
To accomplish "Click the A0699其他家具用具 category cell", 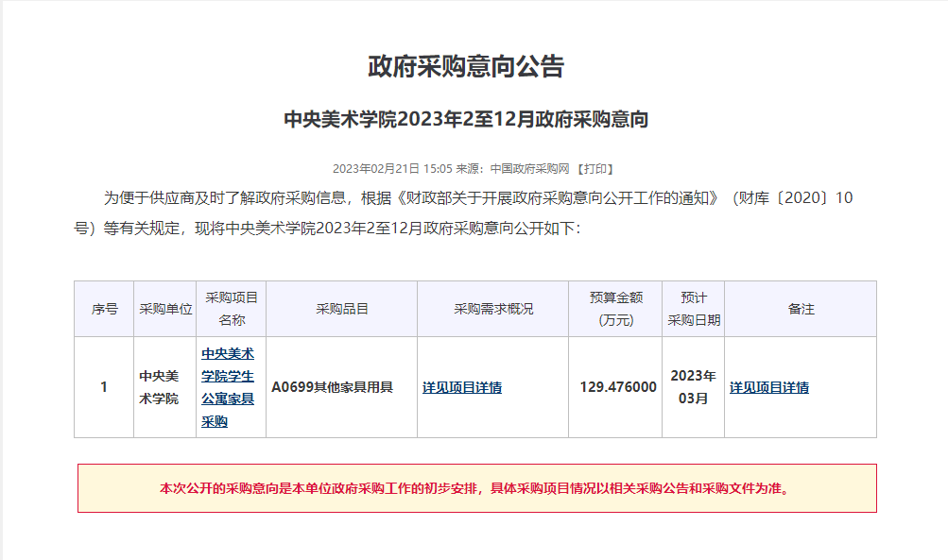I will [x=341, y=387].
